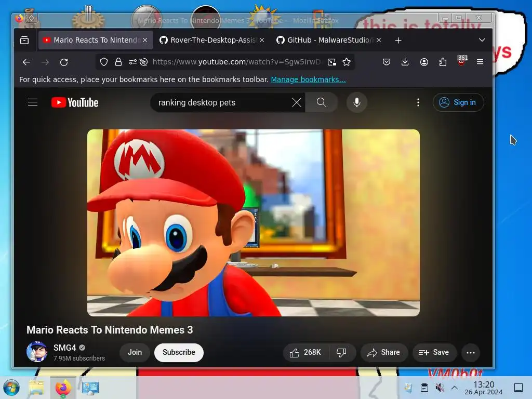
Task: Open the uBlock Origin badge showing 361
Action: click(462, 60)
